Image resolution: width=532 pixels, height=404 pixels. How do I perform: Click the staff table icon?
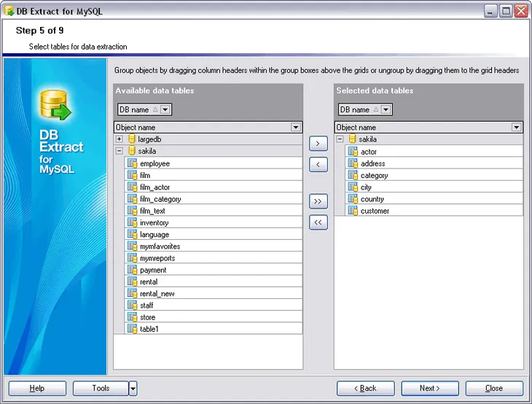tap(132, 306)
